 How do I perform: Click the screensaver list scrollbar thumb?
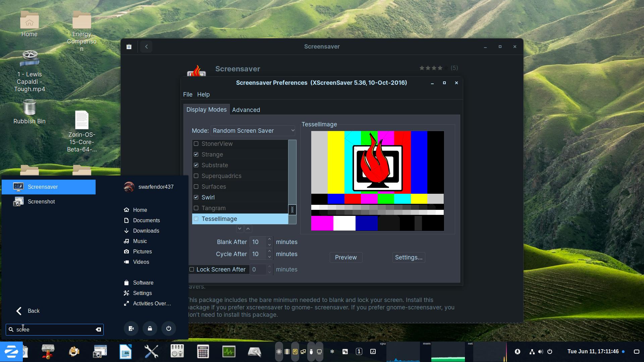[x=292, y=210]
